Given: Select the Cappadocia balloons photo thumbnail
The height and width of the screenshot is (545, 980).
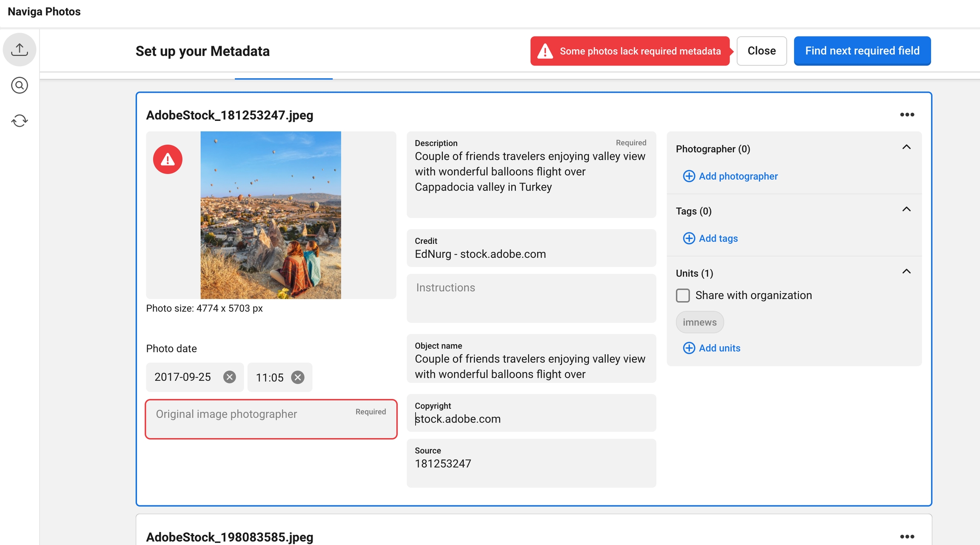Looking at the screenshot, I should pyautogui.click(x=271, y=215).
